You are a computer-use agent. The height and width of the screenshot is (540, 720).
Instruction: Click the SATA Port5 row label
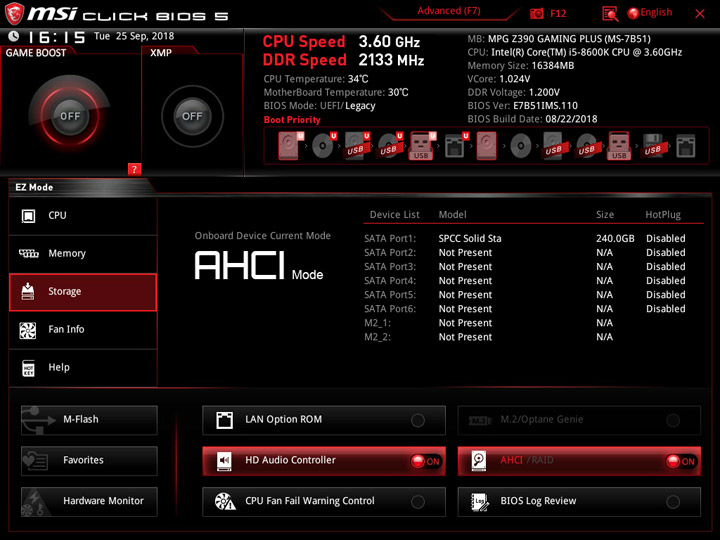pos(390,295)
